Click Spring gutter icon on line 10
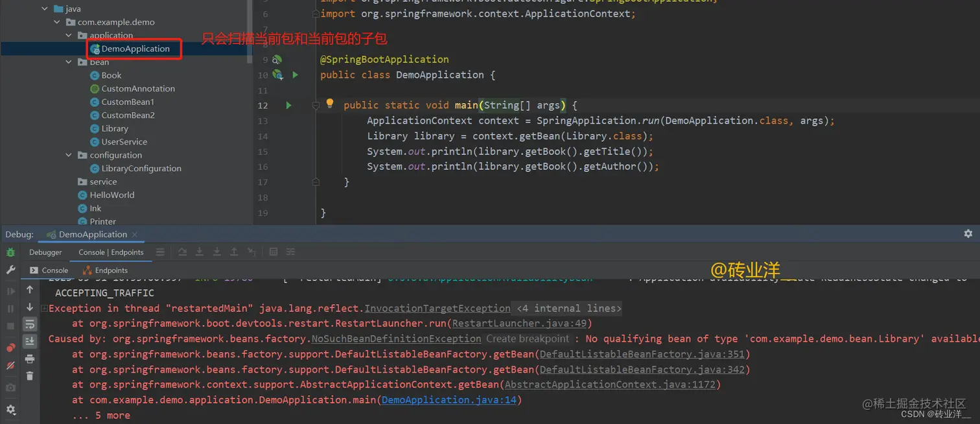This screenshot has width=980, height=424. pos(277,75)
